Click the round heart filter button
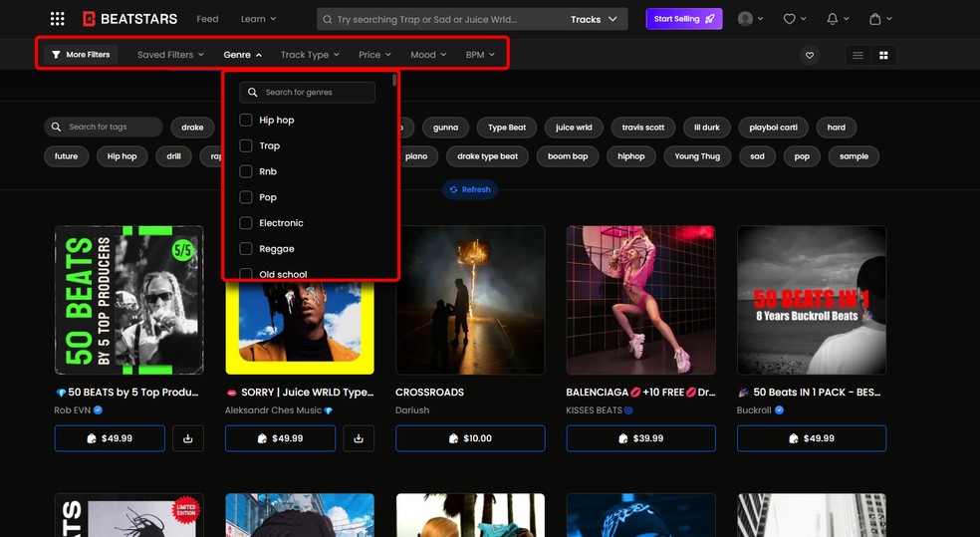980x537 pixels. [x=810, y=55]
